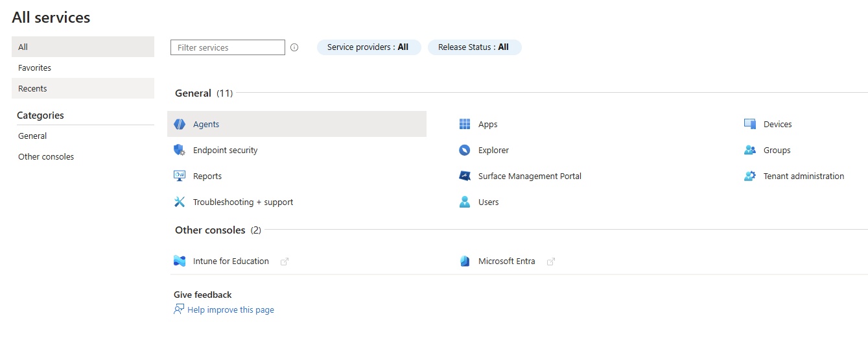Viewport: 868px width, 351px height.
Task: Focus the Filter services input field
Action: pyautogui.click(x=228, y=47)
